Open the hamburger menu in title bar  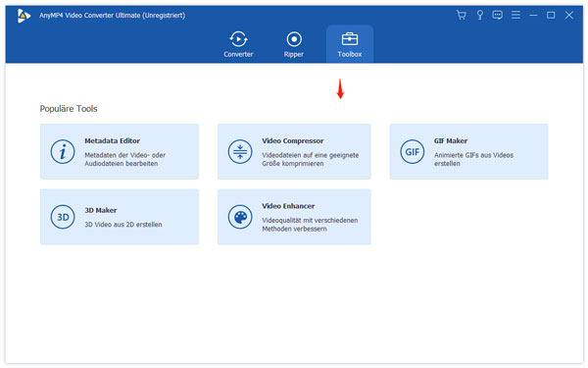point(515,15)
